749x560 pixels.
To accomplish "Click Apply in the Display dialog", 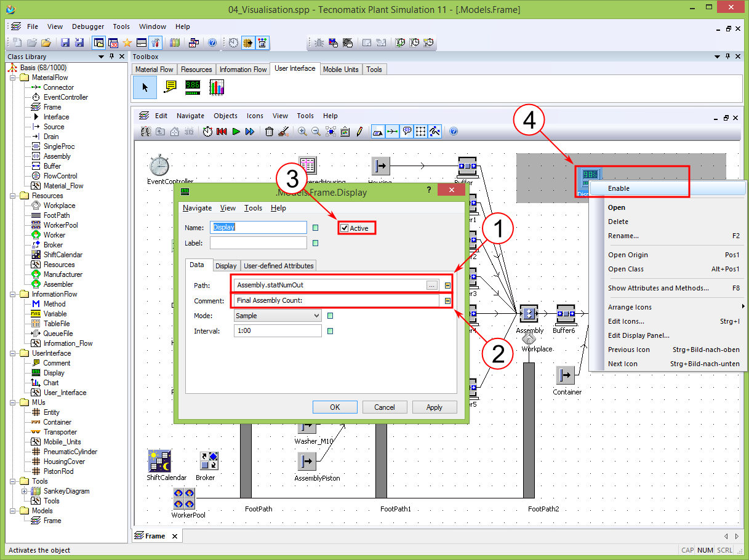I will (435, 407).
